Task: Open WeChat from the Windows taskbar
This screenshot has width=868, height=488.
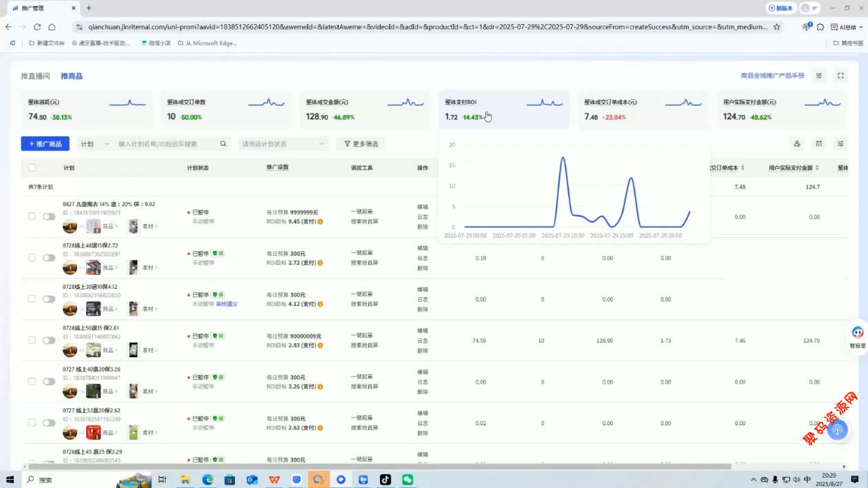Action: [407, 480]
